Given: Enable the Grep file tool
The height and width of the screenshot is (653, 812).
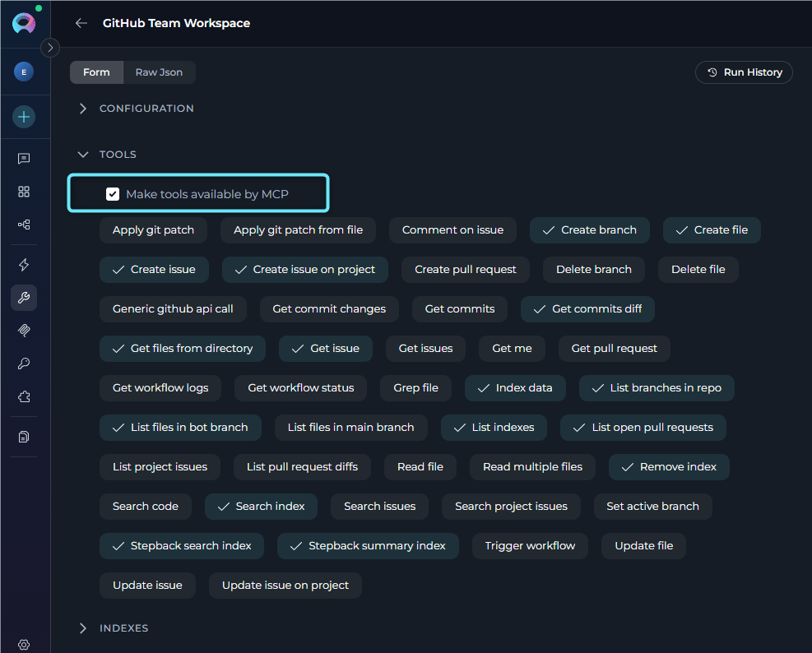Looking at the screenshot, I should click(415, 388).
